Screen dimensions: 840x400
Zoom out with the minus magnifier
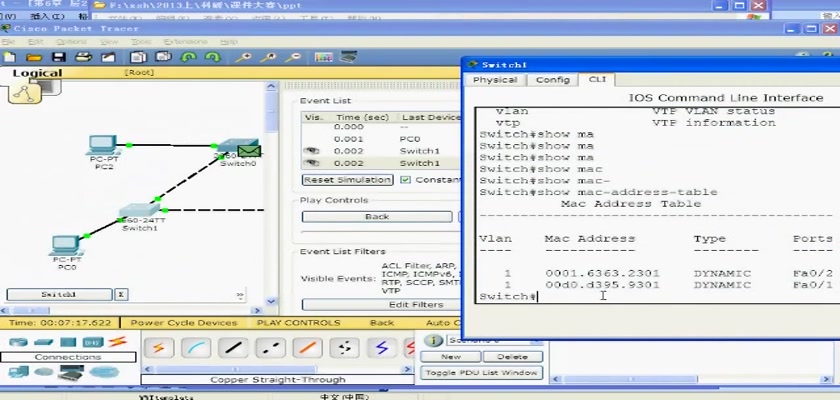point(294,57)
